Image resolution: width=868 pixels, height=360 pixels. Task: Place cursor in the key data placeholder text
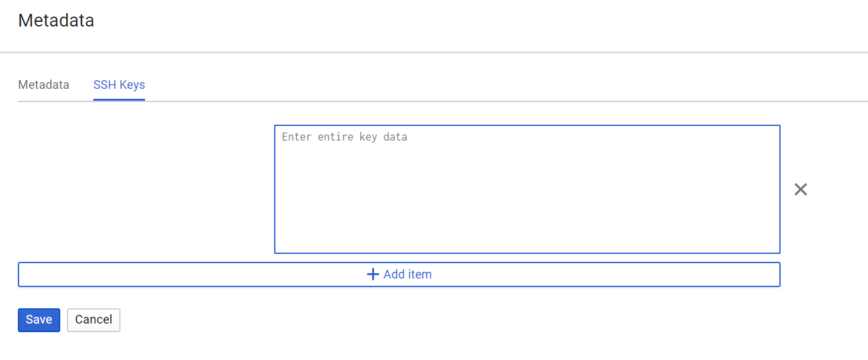point(344,137)
